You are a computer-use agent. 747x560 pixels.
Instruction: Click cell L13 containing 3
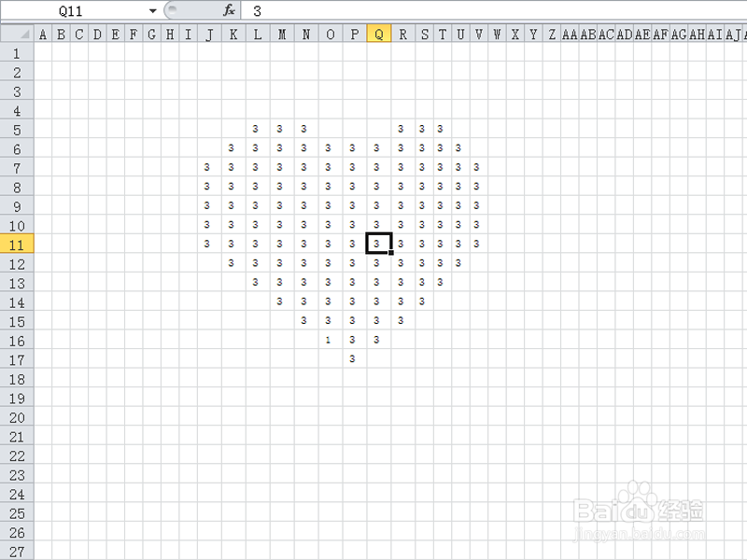tap(258, 282)
